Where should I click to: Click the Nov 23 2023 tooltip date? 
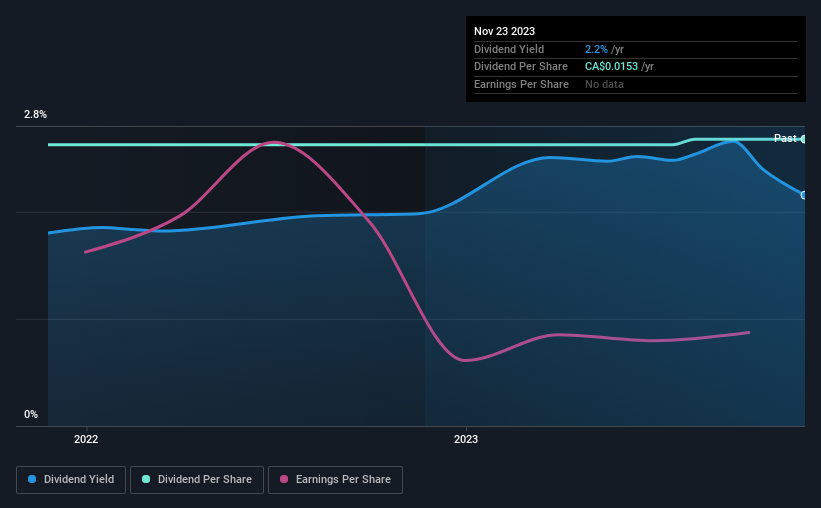[504, 31]
